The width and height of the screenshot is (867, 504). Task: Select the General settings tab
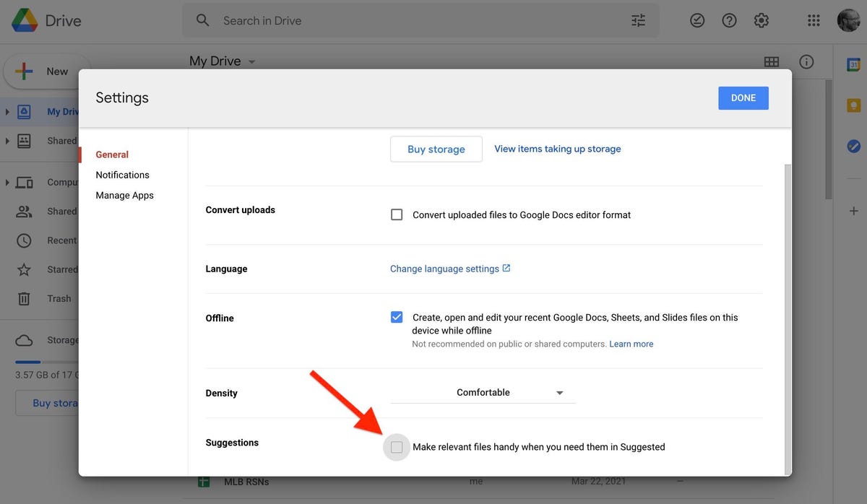pyautogui.click(x=112, y=155)
